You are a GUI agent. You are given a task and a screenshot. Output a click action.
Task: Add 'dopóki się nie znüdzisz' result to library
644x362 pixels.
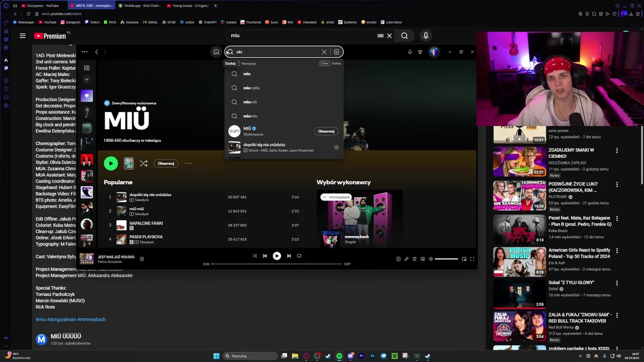pyautogui.click(x=337, y=147)
